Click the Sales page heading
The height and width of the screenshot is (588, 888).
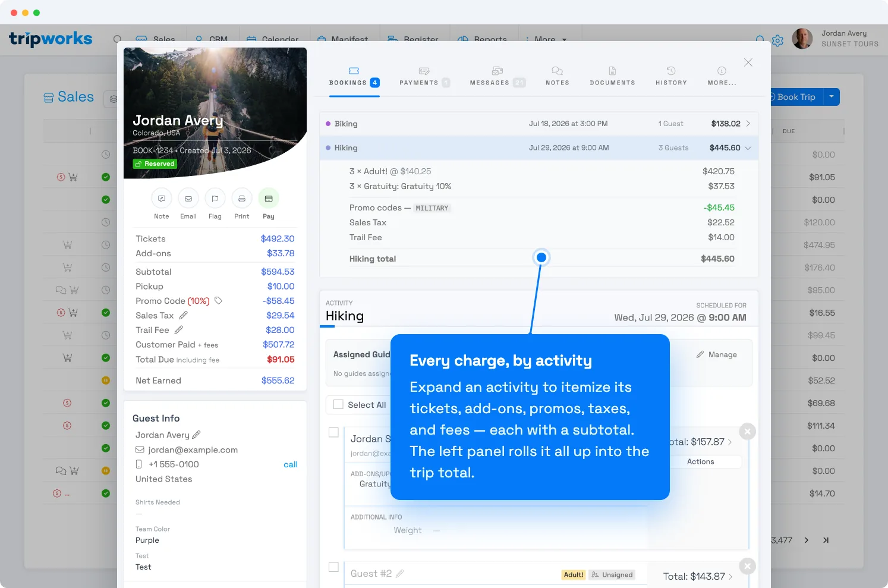pos(75,97)
